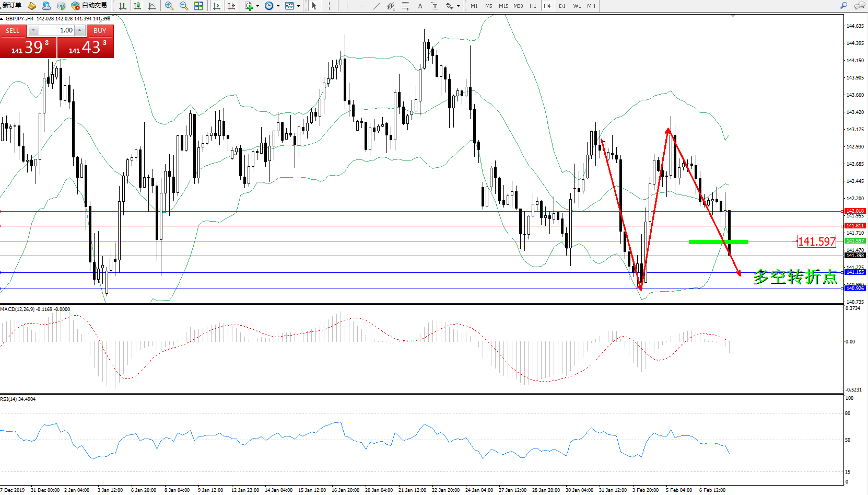Screen dimensions: 868x495
Task: Click the green horizontal bar at 141.597
Action: [x=718, y=242]
